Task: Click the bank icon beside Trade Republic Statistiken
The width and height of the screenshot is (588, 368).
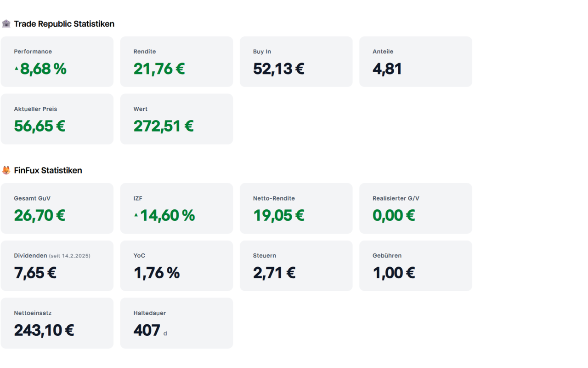Action: (6, 23)
